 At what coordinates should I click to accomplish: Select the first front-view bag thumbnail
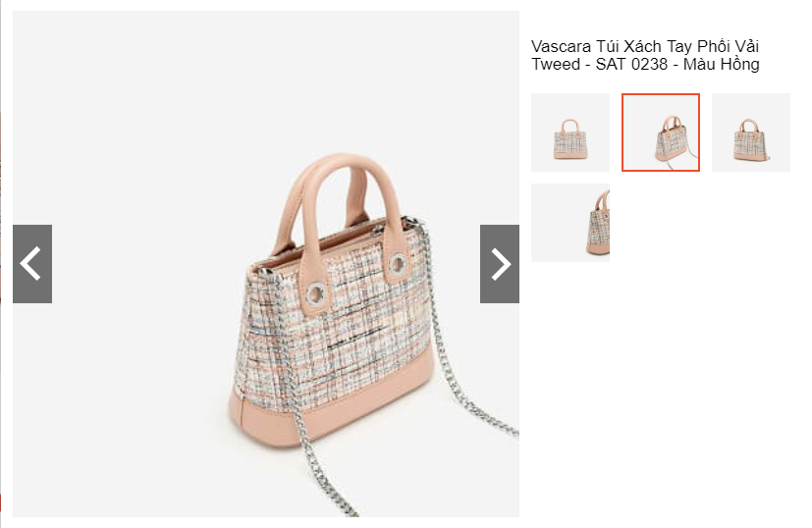point(570,132)
